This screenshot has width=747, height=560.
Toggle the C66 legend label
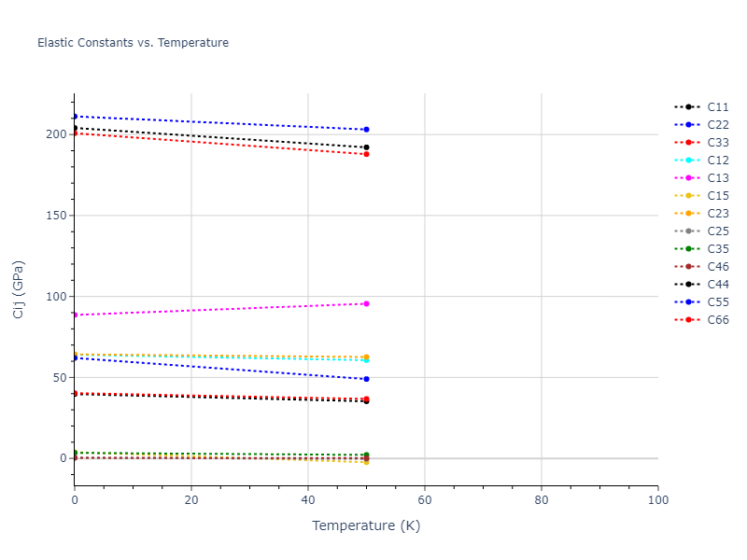pos(717,320)
